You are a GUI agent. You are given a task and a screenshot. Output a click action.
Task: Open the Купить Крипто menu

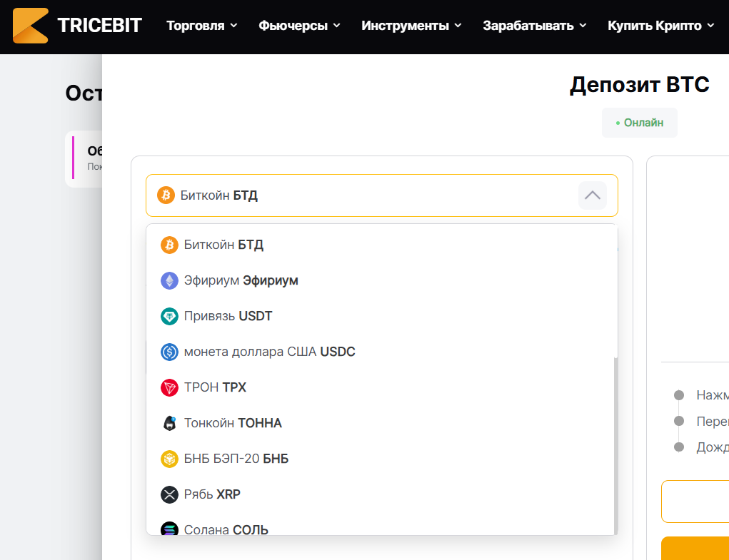660,26
